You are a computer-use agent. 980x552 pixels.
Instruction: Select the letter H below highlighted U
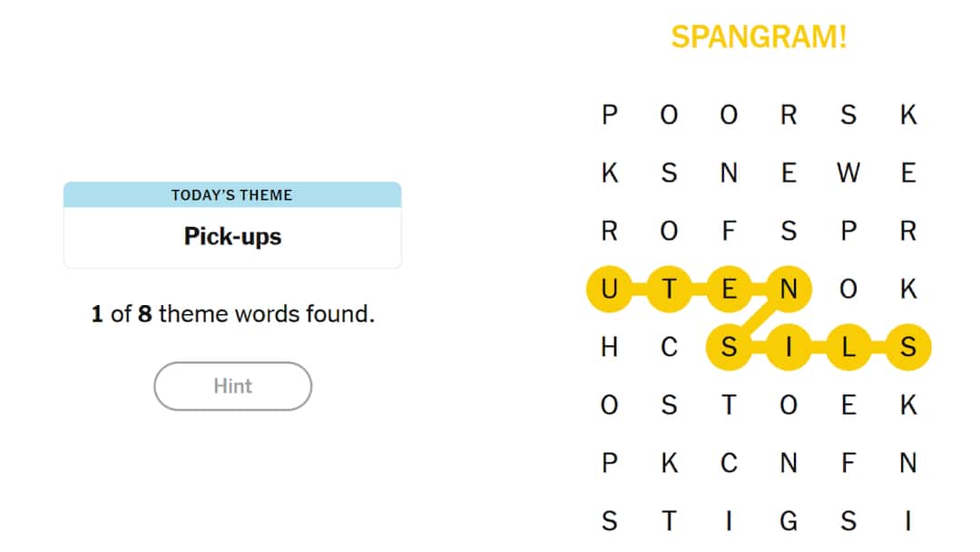[x=610, y=347]
